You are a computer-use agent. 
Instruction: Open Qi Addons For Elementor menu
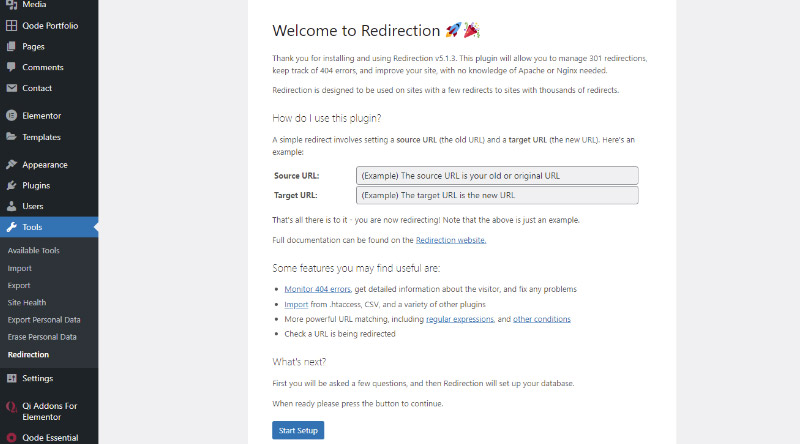click(49, 411)
